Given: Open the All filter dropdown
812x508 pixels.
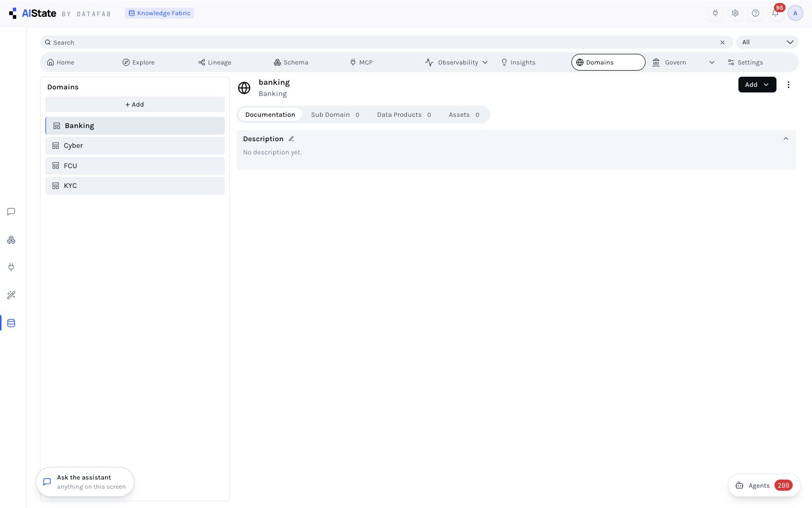Looking at the screenshot, I should click(767, 42).
